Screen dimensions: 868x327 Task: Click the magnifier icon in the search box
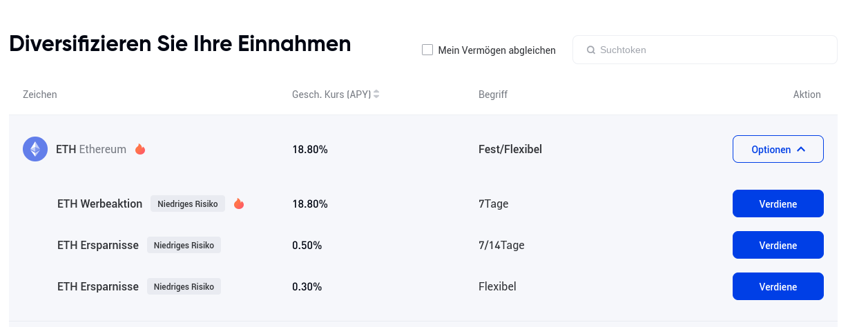pyautogui.click(x=591, y=50)
